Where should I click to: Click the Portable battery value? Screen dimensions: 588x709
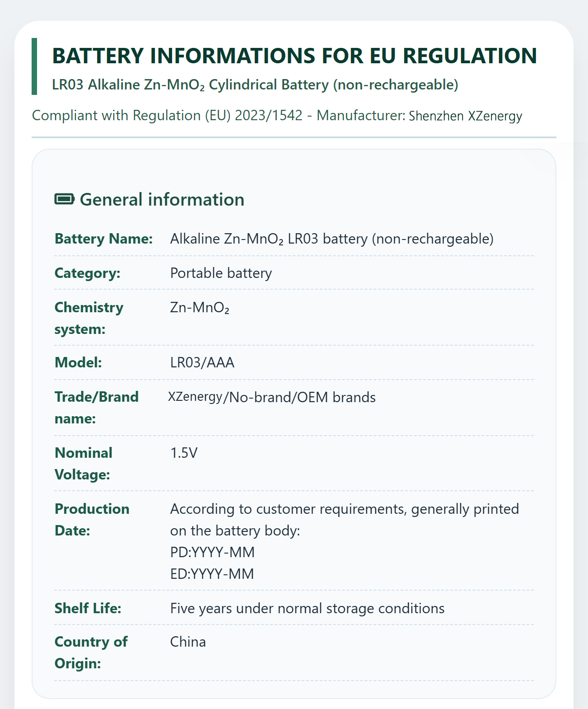pos(221,273)
